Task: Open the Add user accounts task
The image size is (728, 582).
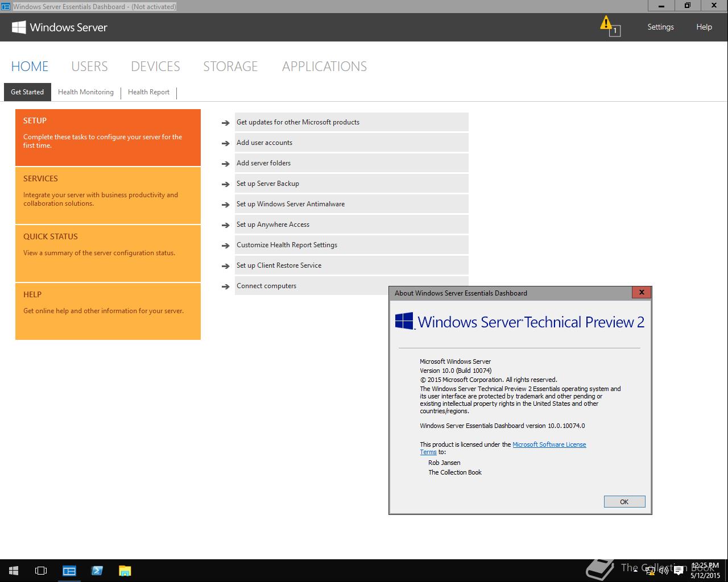Action: [x=351, y=143]
